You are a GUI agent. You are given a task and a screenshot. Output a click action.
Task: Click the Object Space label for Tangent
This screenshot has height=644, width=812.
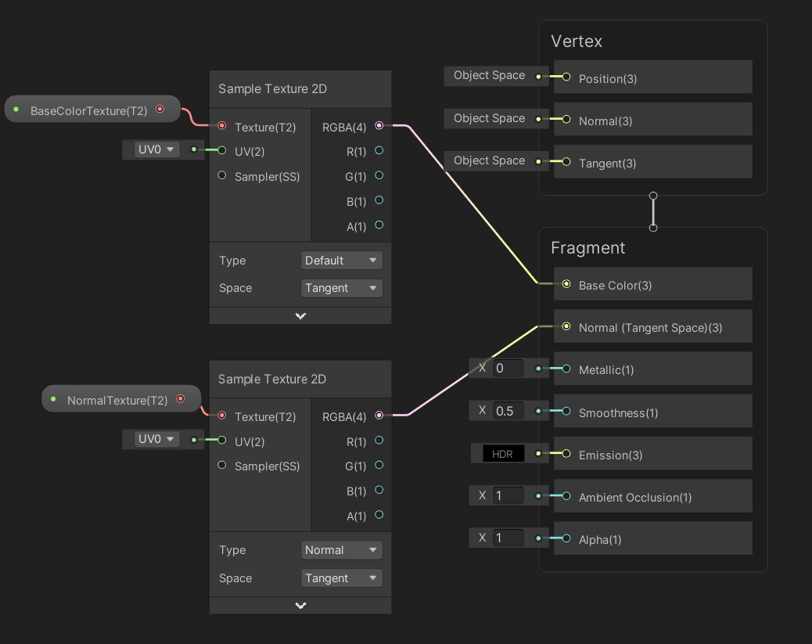pos(490,161)
